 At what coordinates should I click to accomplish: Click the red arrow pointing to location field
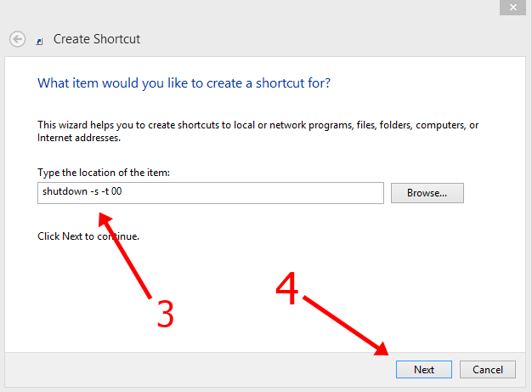[126, 255]
